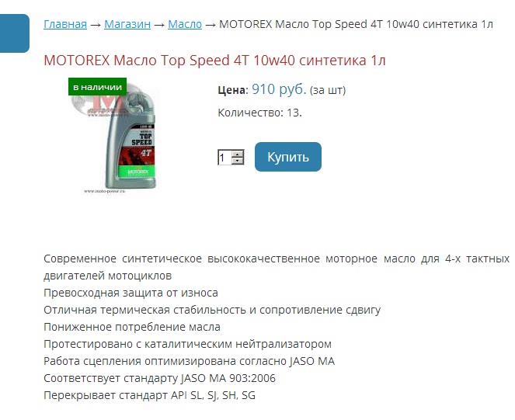The width and height of the screenshot is (515, 420).
Task: Click the Превосходная защита от износа line
Action: coord(130,293)
